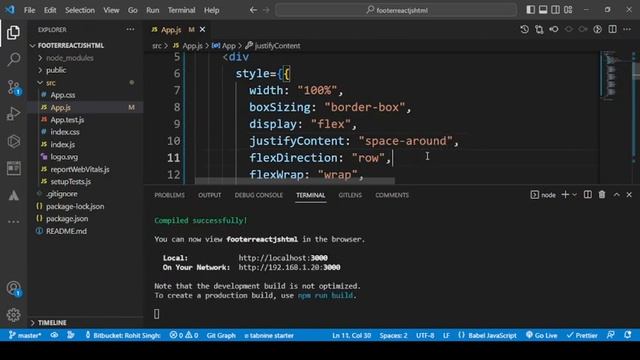The height and width of the screenshot is (360, 640).
Task: Click Prettier in status bar
Action: click(x=582, y=335)
